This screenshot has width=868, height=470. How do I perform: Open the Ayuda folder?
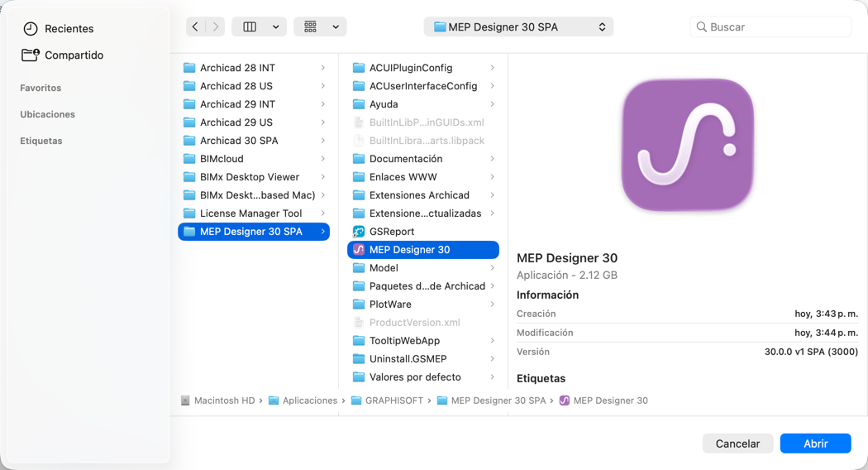tap(423, 104)
